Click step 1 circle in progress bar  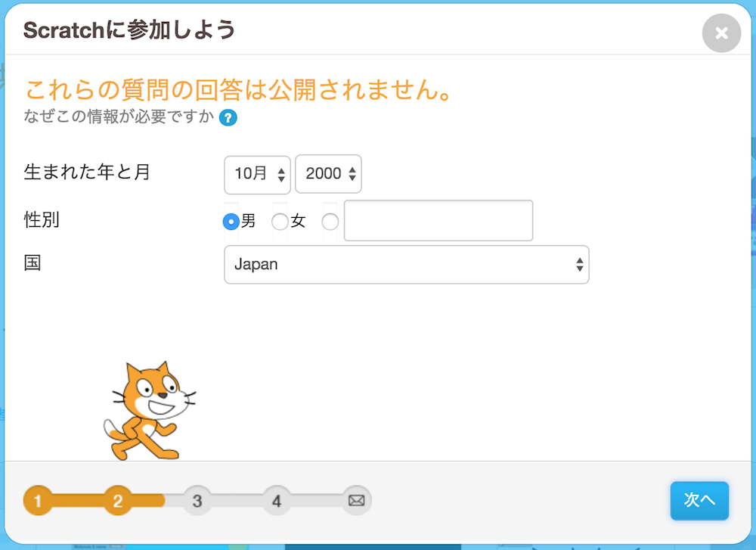(x=39, y=500)
